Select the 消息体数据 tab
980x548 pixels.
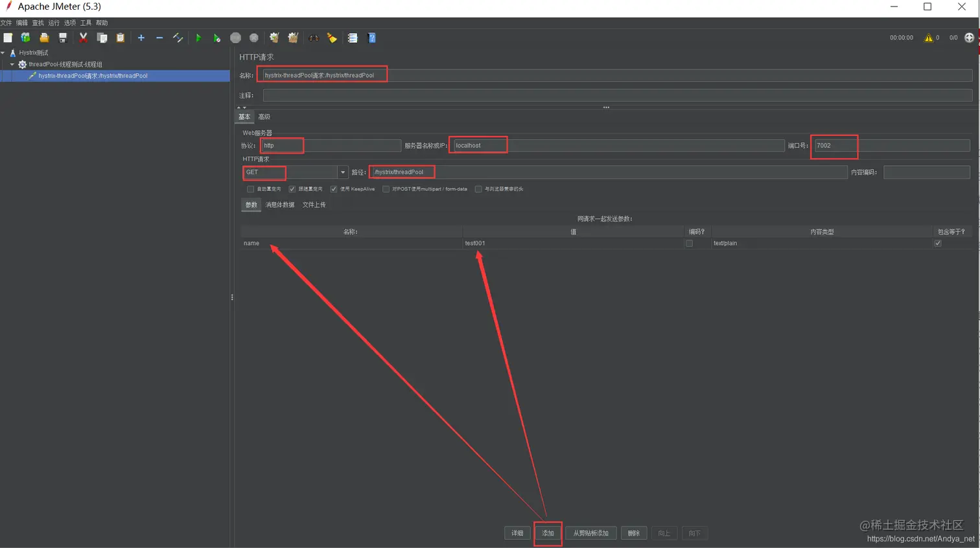tap(280, 205)
